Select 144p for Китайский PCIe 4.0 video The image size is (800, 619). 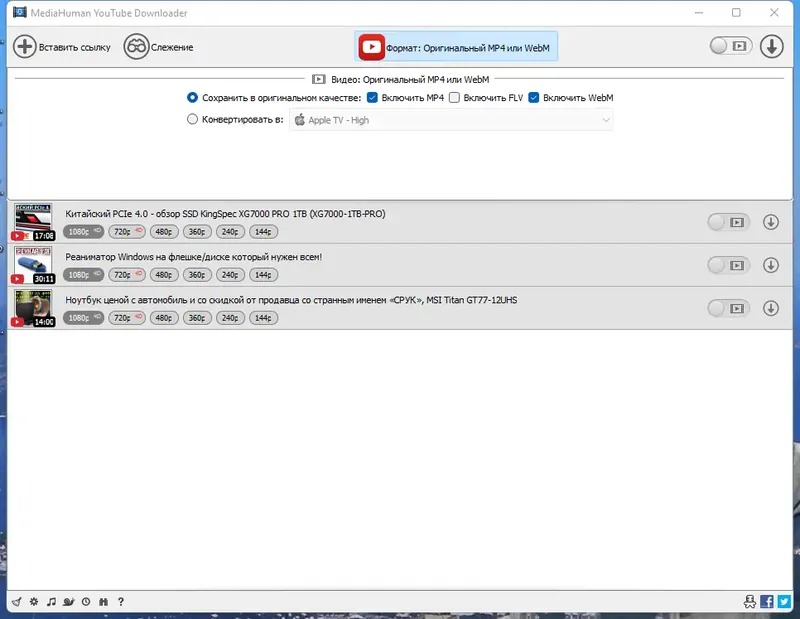[263, 232]
